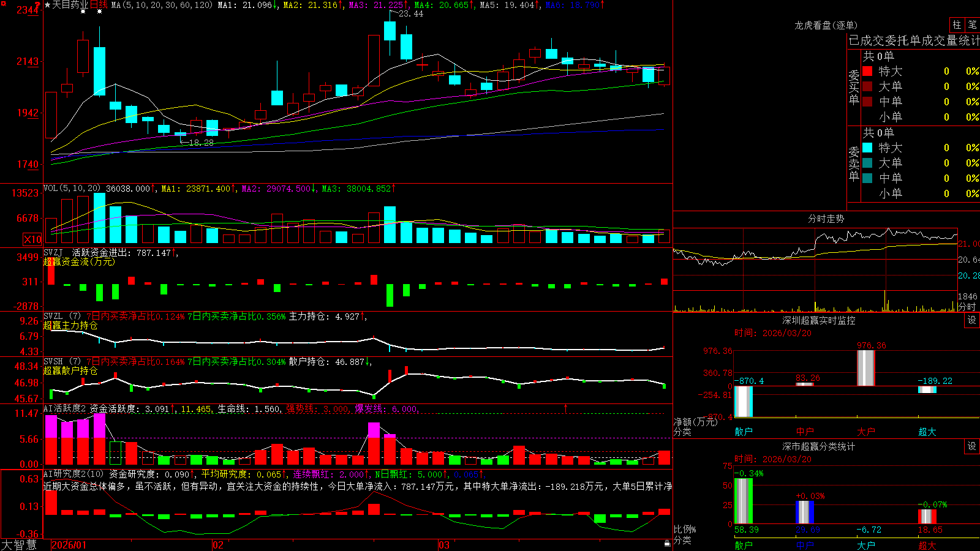
Task: Click the 龙虎看盘(逐单) panel title
Action: coord(826,25)
